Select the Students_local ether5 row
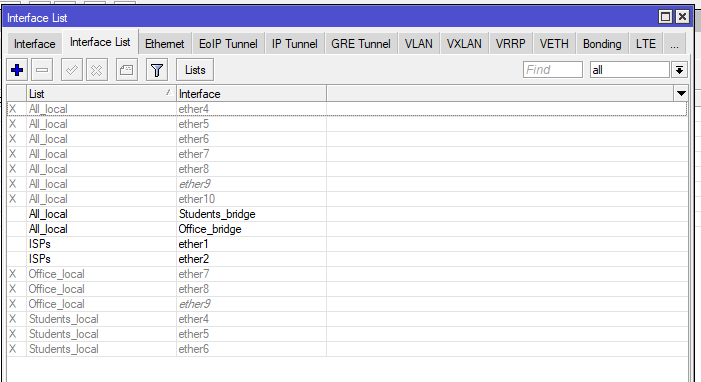This screenshot has height=382, width=701. tap(347, 334)
